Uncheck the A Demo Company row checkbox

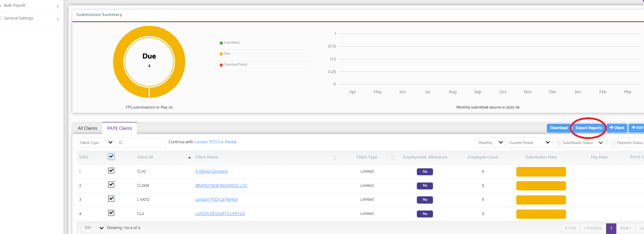pyautogui.click(x=111, y=171)
